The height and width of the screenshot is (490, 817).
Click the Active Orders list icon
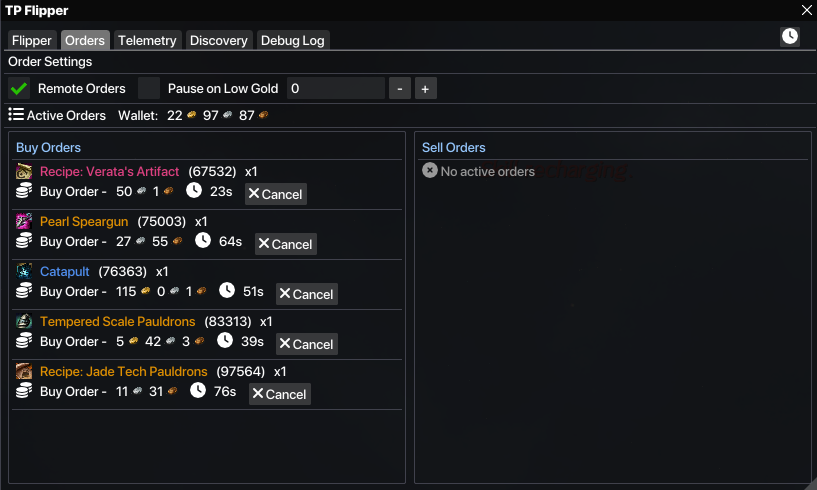pyautogui.click(x=16, y=115)
